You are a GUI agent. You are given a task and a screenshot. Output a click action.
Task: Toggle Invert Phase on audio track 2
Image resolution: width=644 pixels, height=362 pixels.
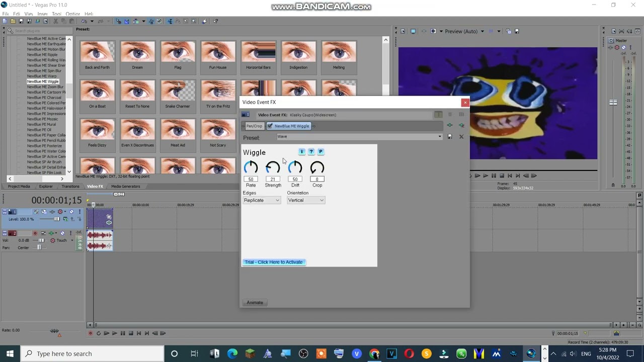43,233
